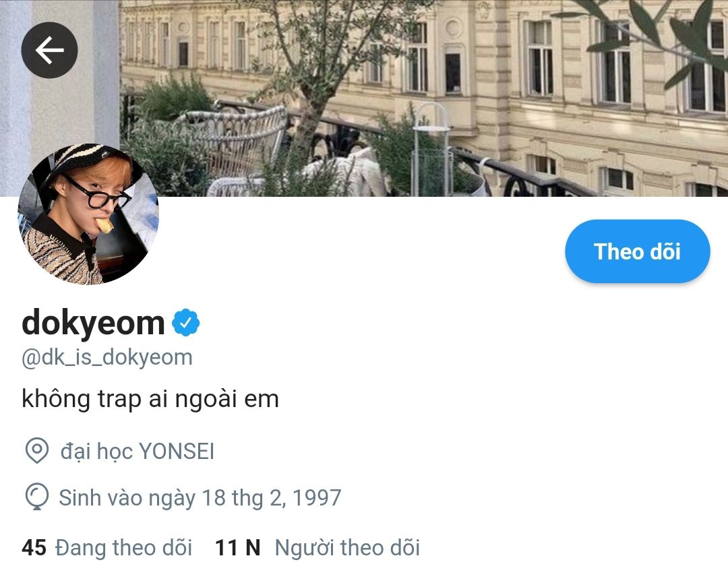Open the Đang theo dõi following list

click(123, 548)
